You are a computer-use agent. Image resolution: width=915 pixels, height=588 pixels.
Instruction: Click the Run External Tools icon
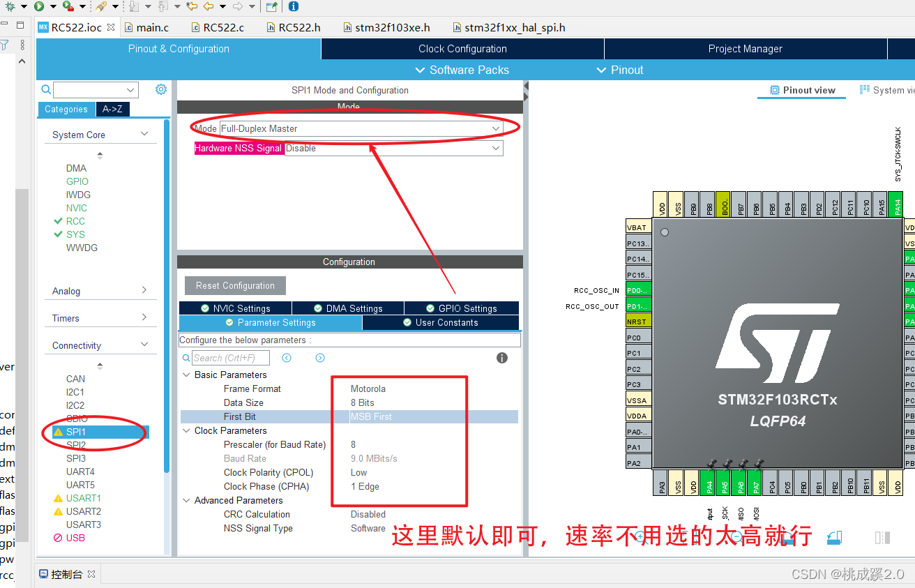click(68, 6)
